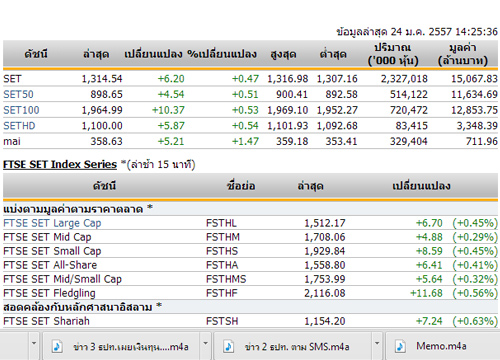The height and width of the screenshot is (360, 500).
Task: Click the Memo.m4a audio file icon
Action: coord(400,347)
